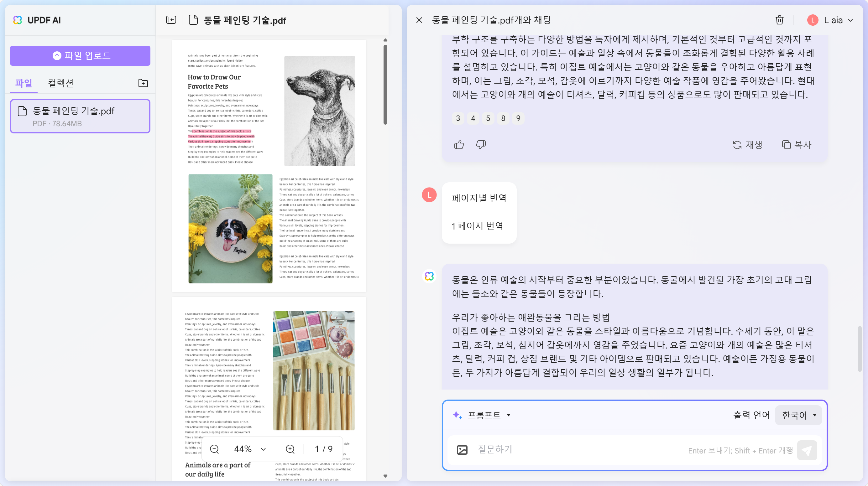
Task: Click the chat panel scrollbar
Action: pyautogui.click(x=860, y=349)
